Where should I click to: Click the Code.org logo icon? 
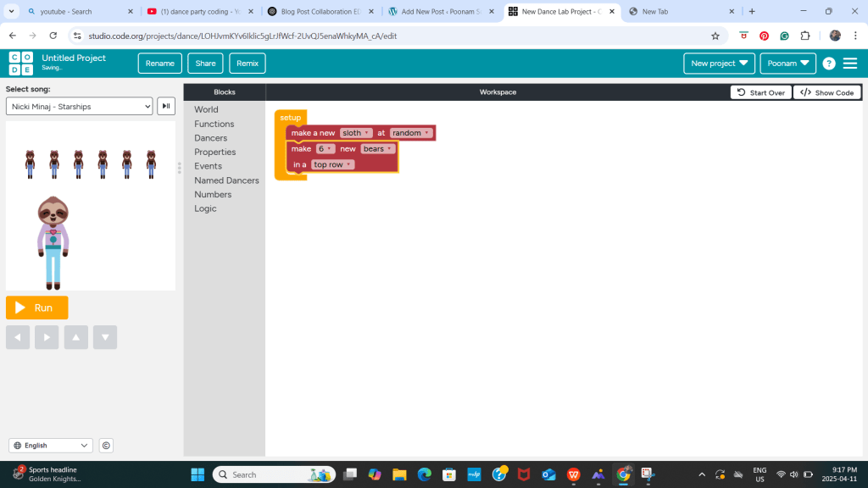tap(21, 64)
